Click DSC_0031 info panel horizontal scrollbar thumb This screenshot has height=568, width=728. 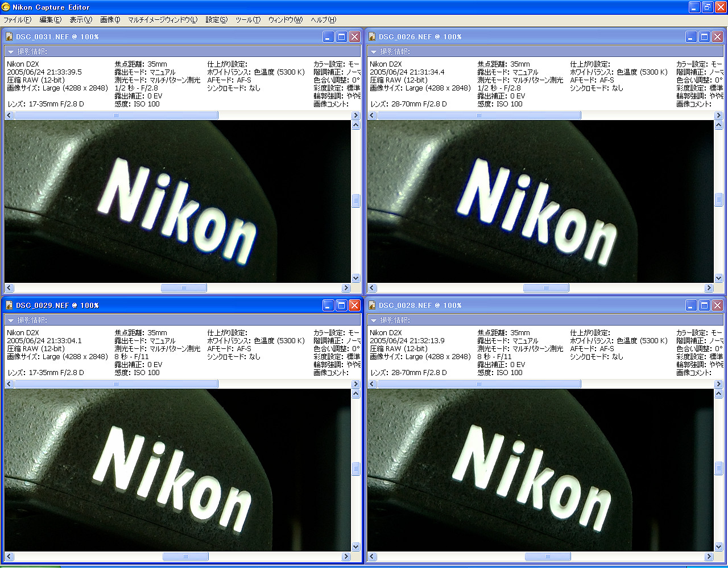point(116,116)
